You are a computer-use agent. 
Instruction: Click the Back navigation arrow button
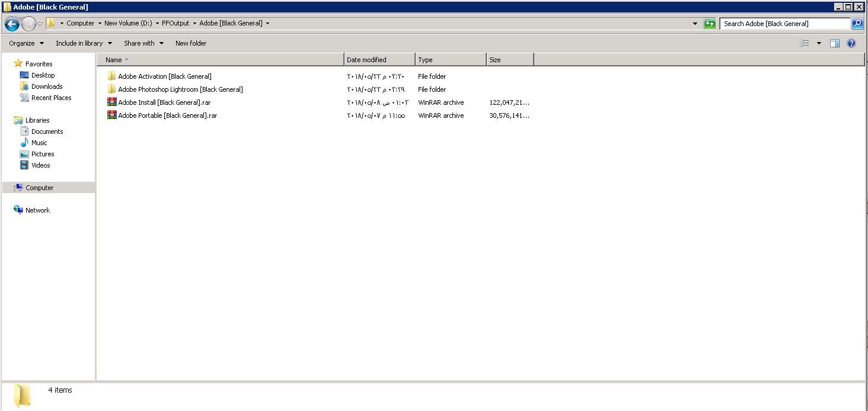tap(12, 24)
